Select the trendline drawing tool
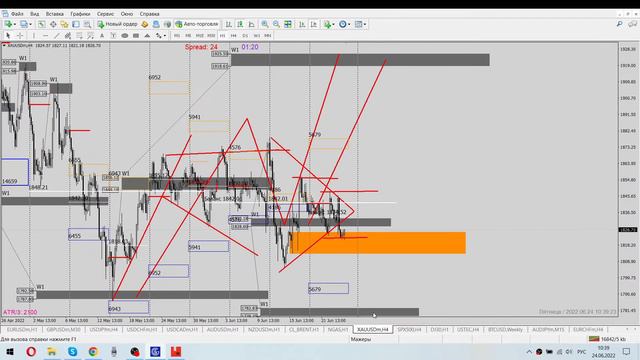The image size is (640, 360). click(57, 36)
